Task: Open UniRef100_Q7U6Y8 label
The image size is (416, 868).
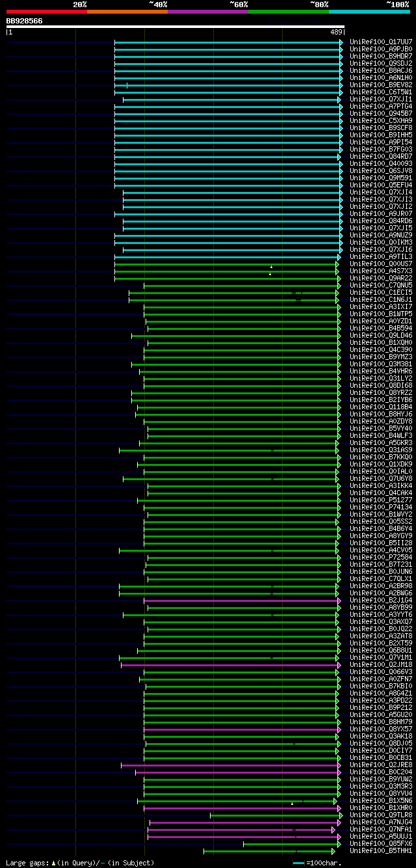Action: 381,478
